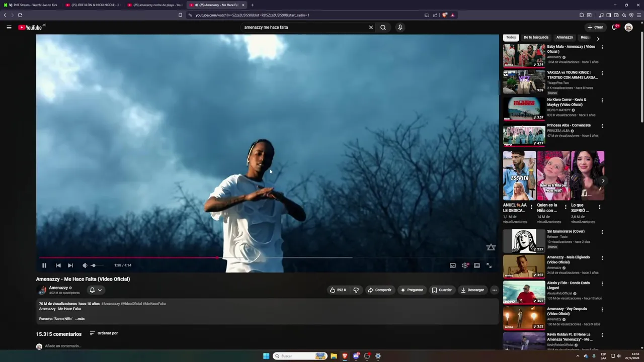Select the 'De tu búsqueda' filter chip

[x=536, y=37]
